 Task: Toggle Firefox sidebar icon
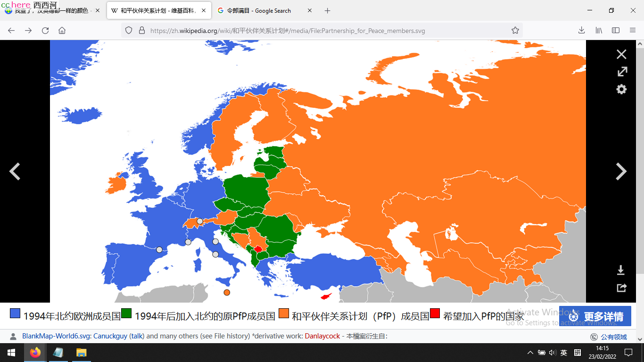[x=616, y=30]
